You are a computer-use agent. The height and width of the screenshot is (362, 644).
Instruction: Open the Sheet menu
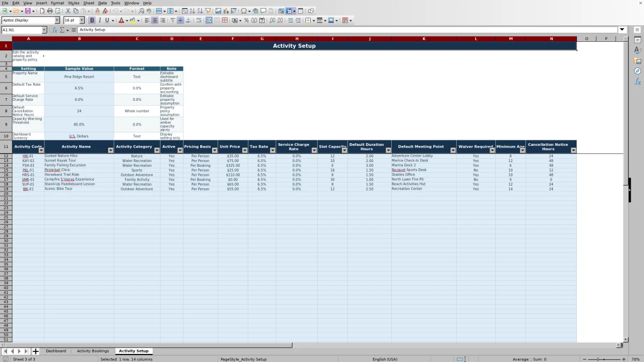[x=89, y=3]
